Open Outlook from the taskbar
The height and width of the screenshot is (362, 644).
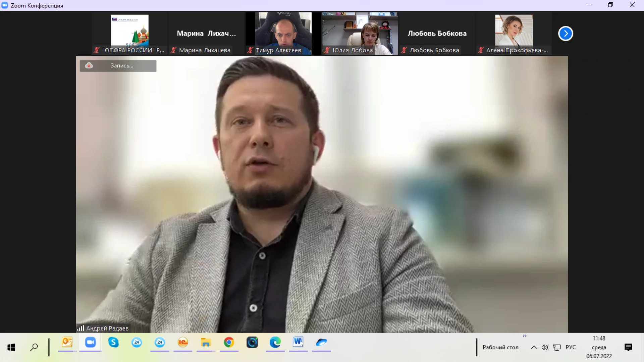(67, 343)
